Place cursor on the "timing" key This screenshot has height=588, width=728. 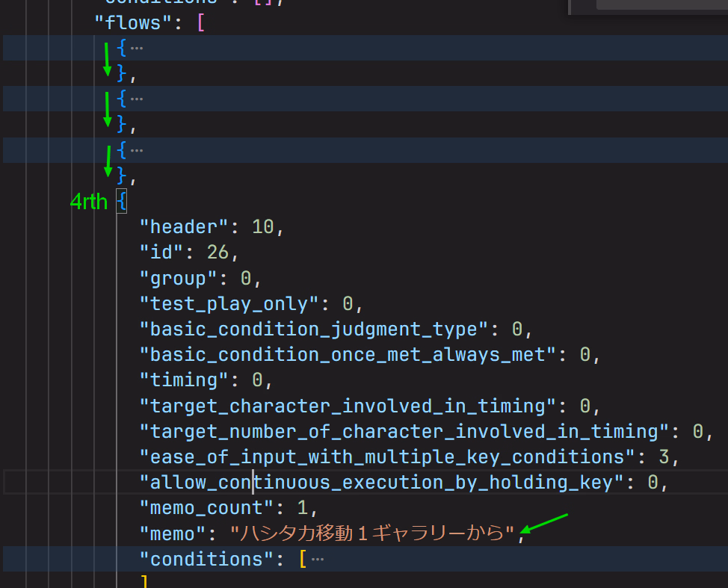click(x=183, y=380)
